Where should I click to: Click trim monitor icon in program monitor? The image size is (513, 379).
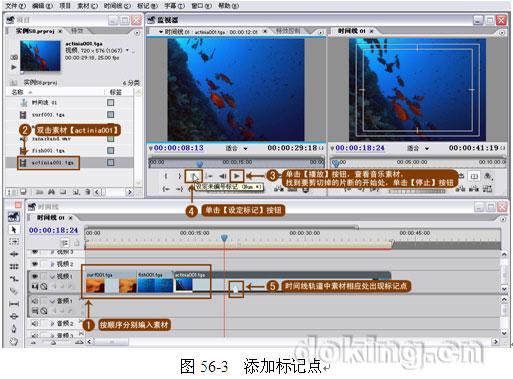click(x=487, y=189)
